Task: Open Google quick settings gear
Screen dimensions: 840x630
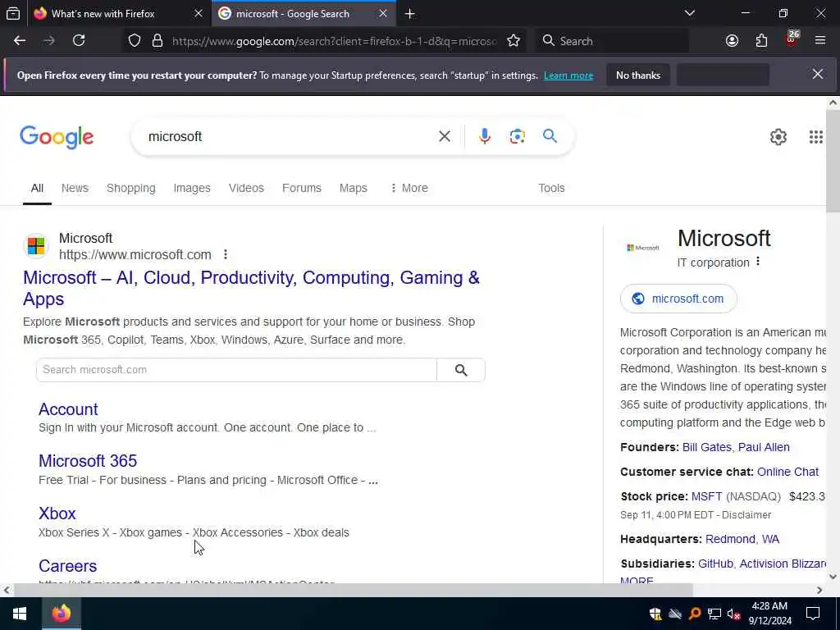Action: click(778, 137)
